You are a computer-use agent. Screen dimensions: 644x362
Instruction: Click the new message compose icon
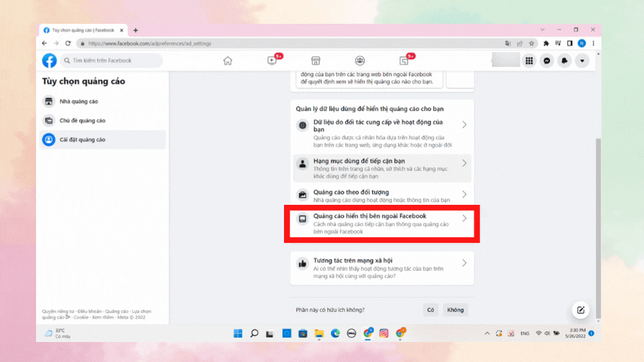click(580, 310)
